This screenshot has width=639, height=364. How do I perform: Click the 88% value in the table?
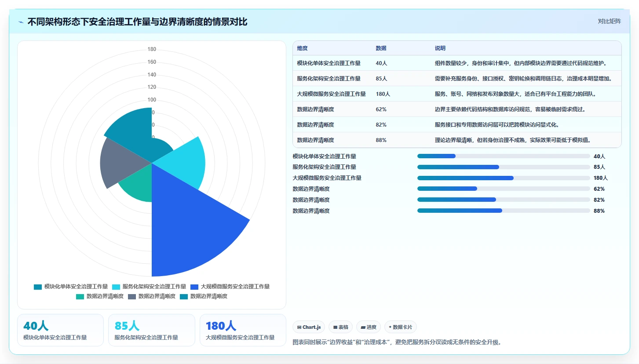click(381, 140)
